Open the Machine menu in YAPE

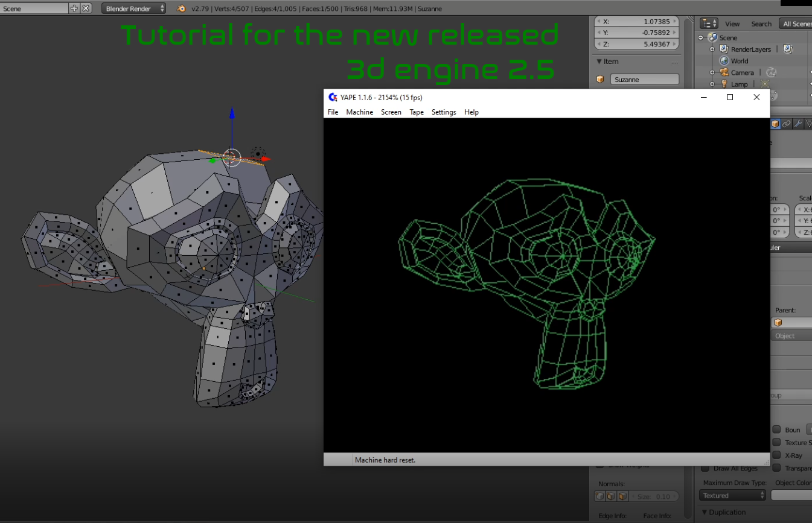pyautogui.click(x=360, y=112)
